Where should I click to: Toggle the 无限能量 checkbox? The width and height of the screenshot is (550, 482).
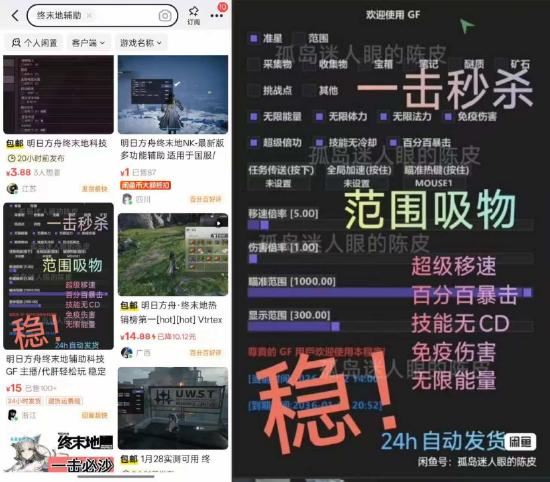[x=253, y=116]
